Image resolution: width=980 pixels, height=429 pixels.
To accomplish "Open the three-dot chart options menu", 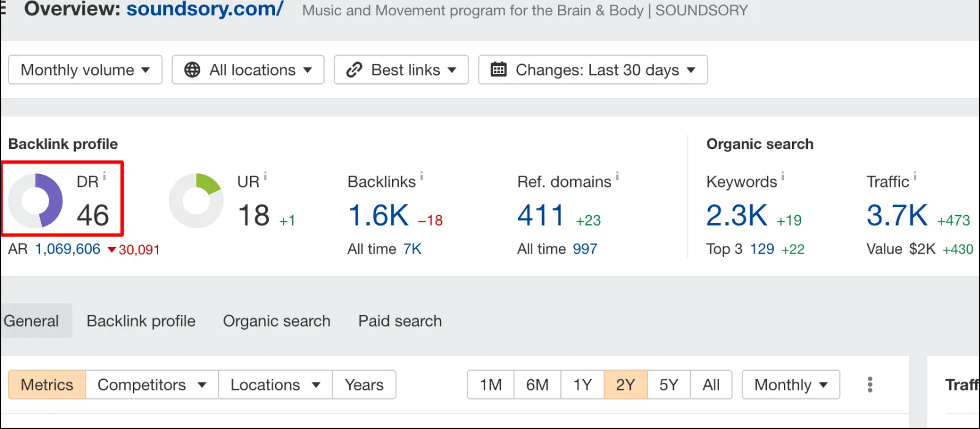I will [870, 385].
